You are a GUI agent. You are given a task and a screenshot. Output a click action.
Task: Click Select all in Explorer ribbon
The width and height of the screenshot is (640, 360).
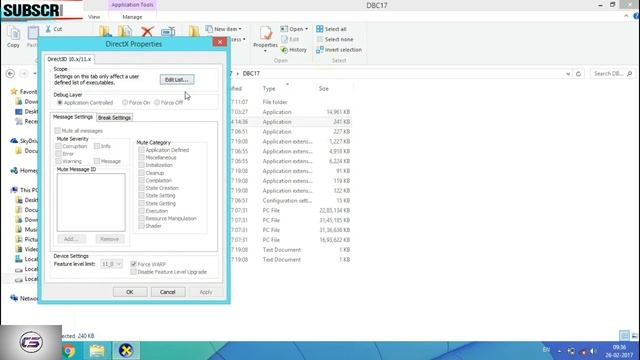(331, 29)
